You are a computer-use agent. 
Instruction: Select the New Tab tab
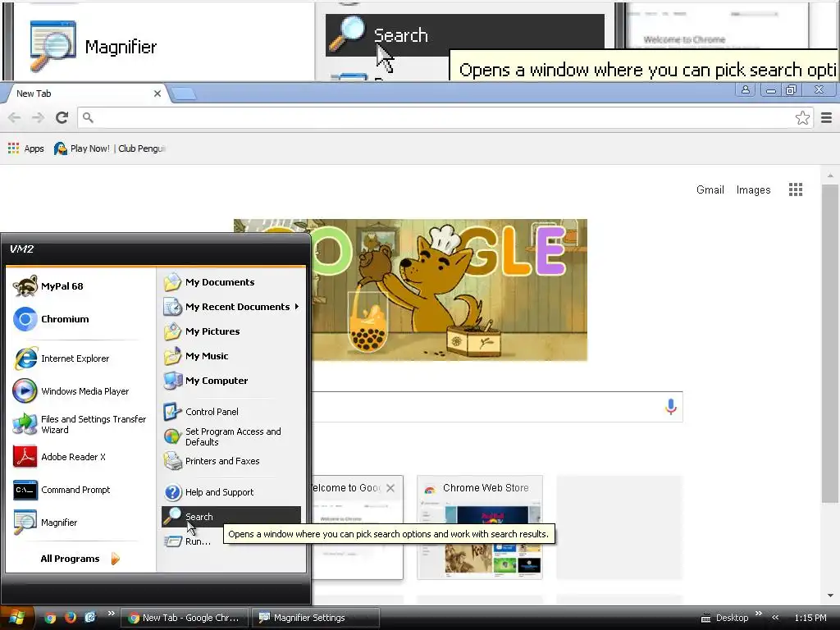[84, 94]
